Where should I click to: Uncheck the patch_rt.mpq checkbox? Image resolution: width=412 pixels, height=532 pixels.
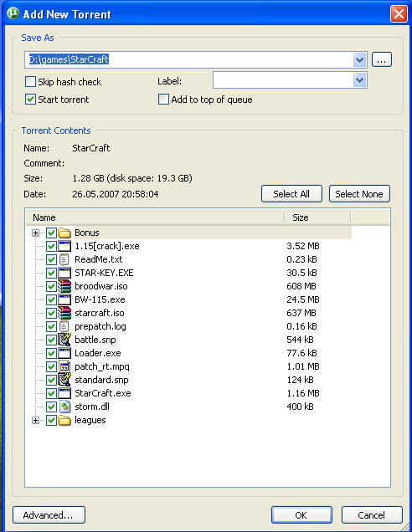[x=51, y=366]
